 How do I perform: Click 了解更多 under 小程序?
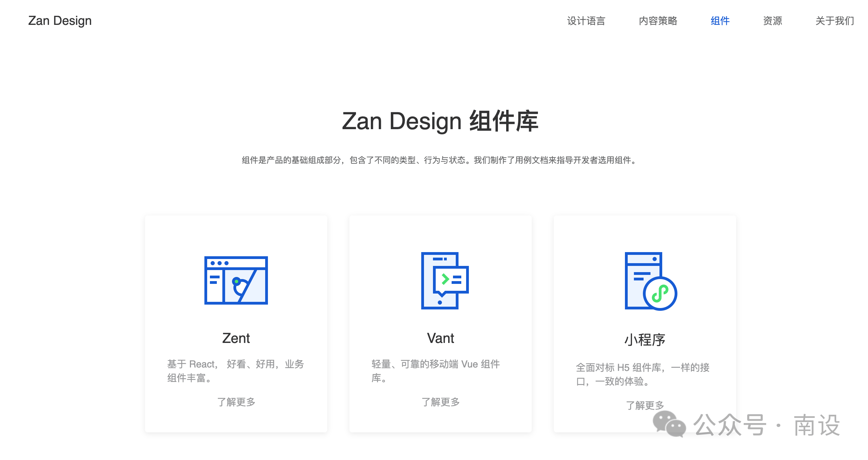click(645, 405)
